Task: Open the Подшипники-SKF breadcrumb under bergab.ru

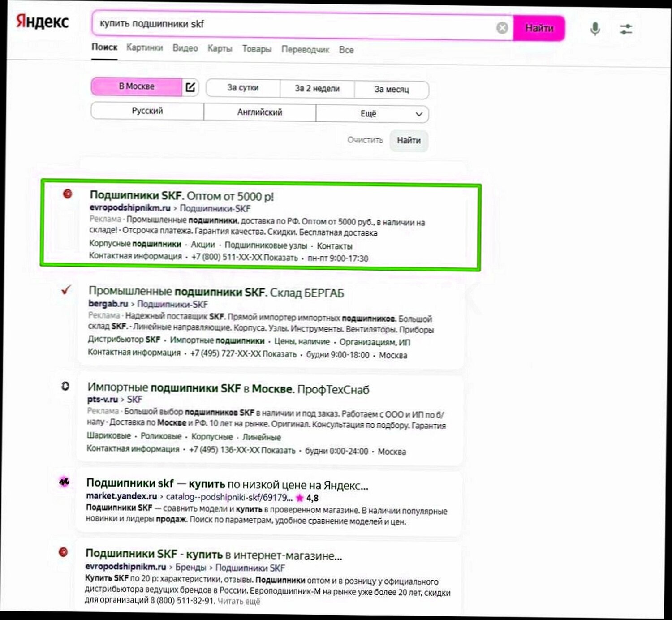Action: [x=172, y=304]
